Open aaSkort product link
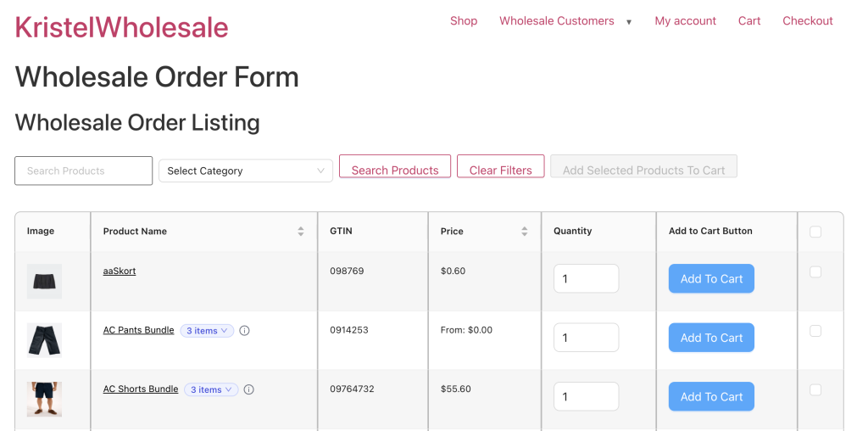The width and height of the screenshot is (868, 431). 120,271
